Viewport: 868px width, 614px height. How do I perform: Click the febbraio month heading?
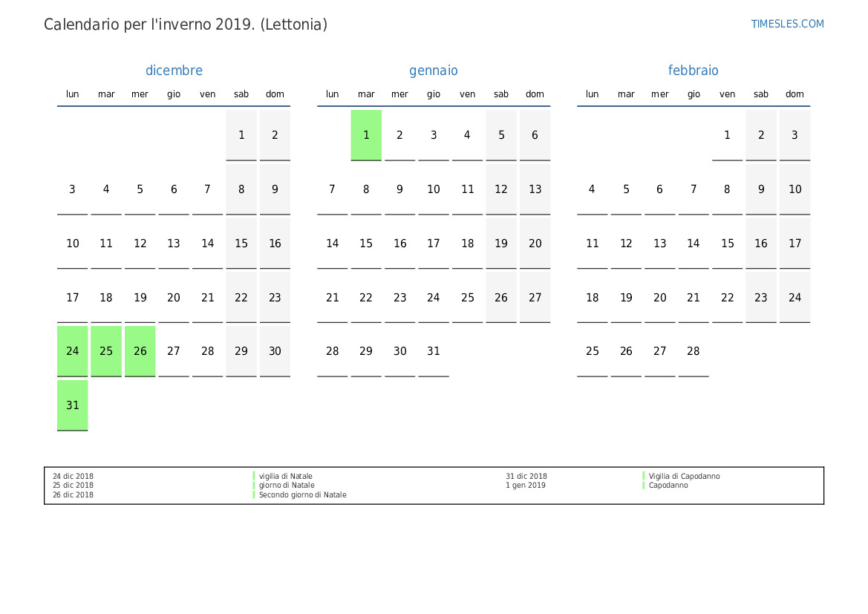(x=693, y=71)
